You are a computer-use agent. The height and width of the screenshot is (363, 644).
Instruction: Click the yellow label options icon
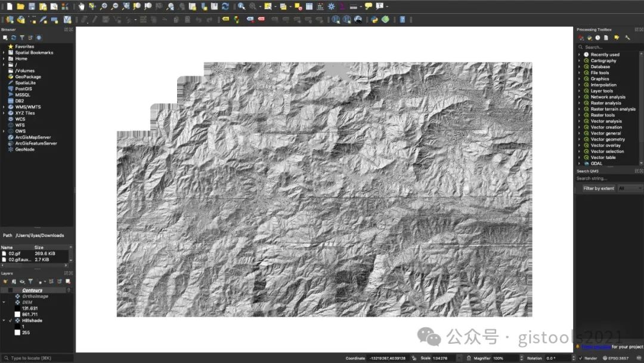pos(225,19)
